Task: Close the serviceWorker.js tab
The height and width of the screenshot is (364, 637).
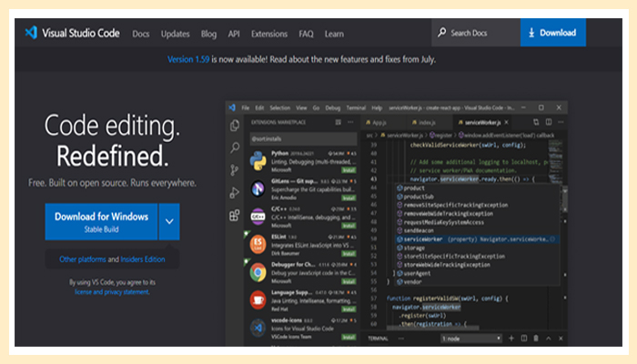Action: (507, 122)
